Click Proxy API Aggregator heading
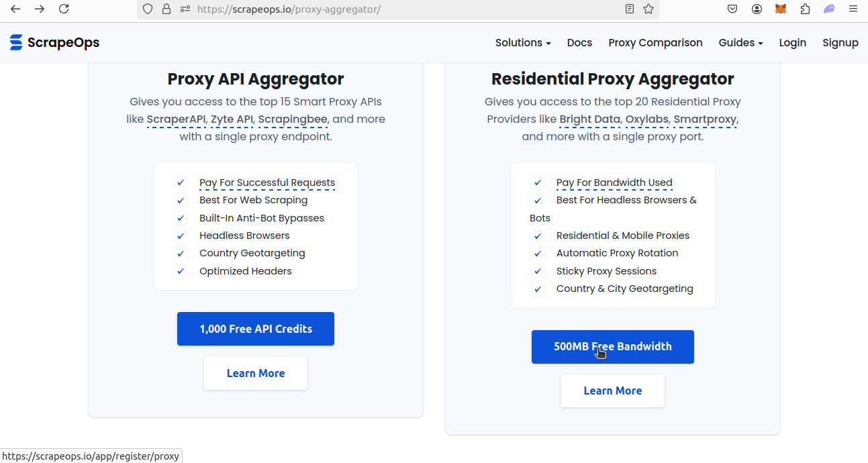Viewport: 868px width, 463px height. 256,79
